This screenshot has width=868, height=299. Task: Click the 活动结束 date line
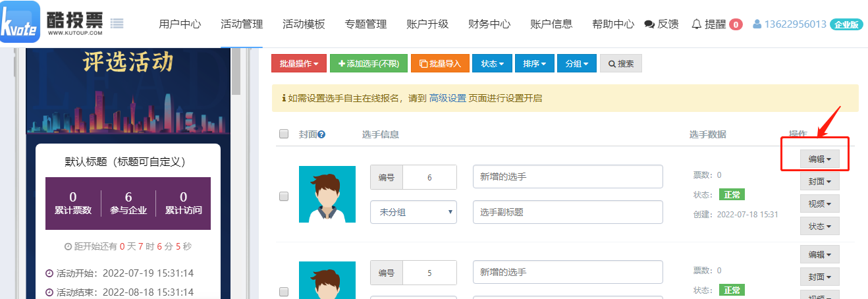coord(120,292)
